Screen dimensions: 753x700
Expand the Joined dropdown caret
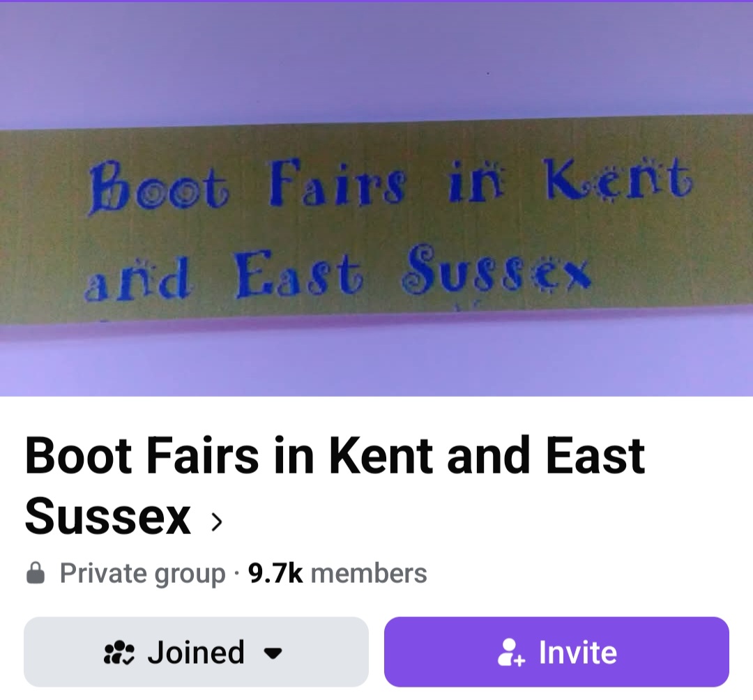273,653
